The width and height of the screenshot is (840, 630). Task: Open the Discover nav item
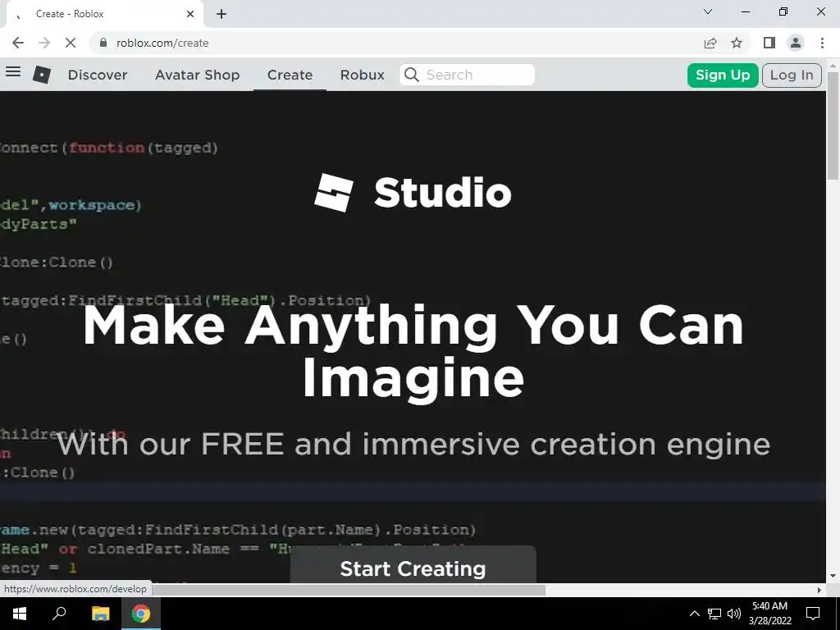point(98,75)
